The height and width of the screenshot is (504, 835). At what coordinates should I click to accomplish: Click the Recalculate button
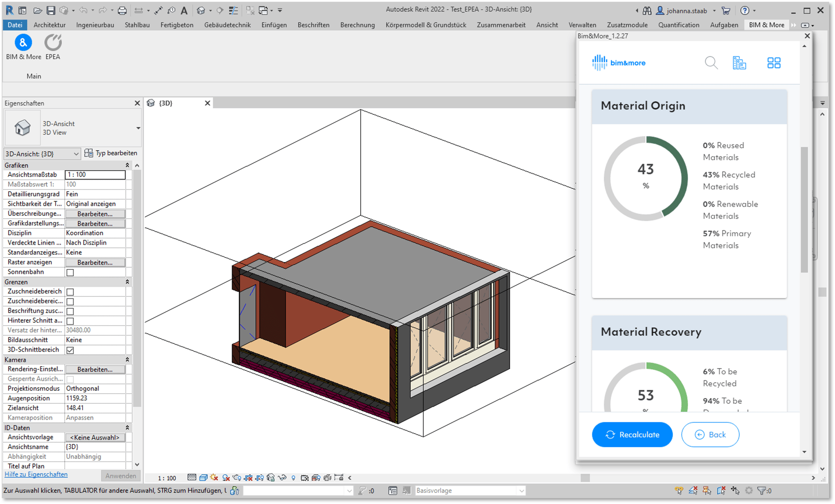(x=632, y=435)
